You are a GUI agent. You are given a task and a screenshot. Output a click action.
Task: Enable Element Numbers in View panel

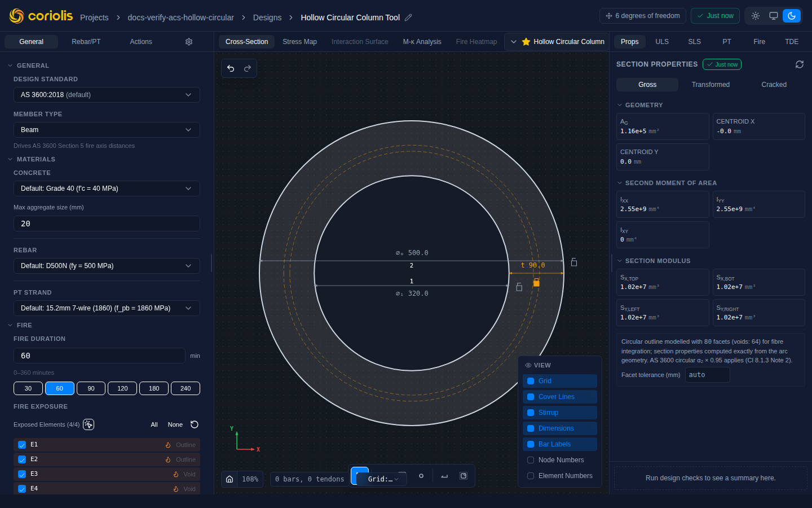point(560,476)
